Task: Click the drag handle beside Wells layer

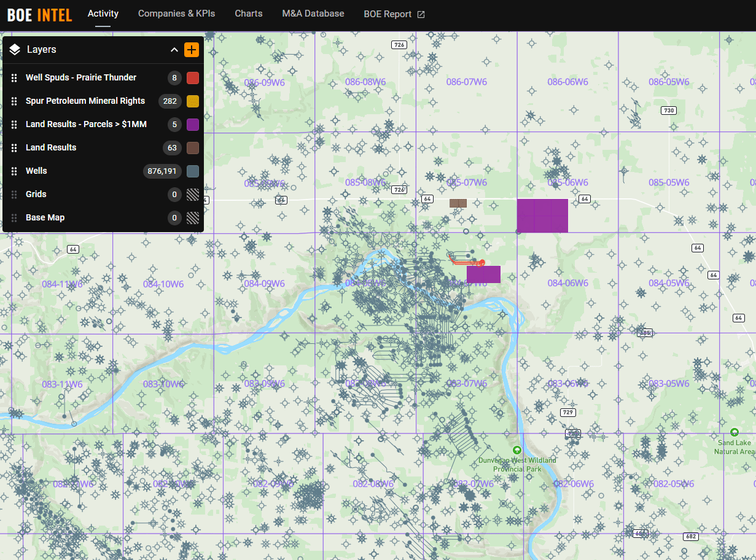Action: point(14,171)
